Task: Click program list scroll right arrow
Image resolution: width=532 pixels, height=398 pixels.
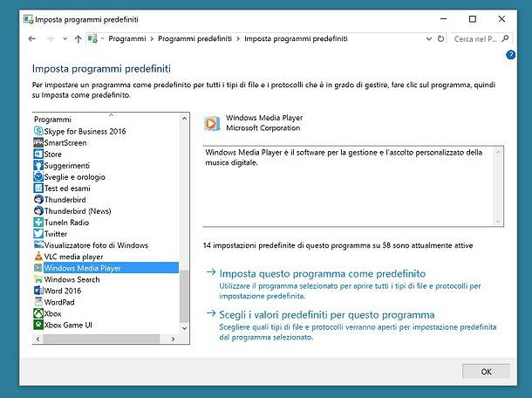Action: [173, 339]
